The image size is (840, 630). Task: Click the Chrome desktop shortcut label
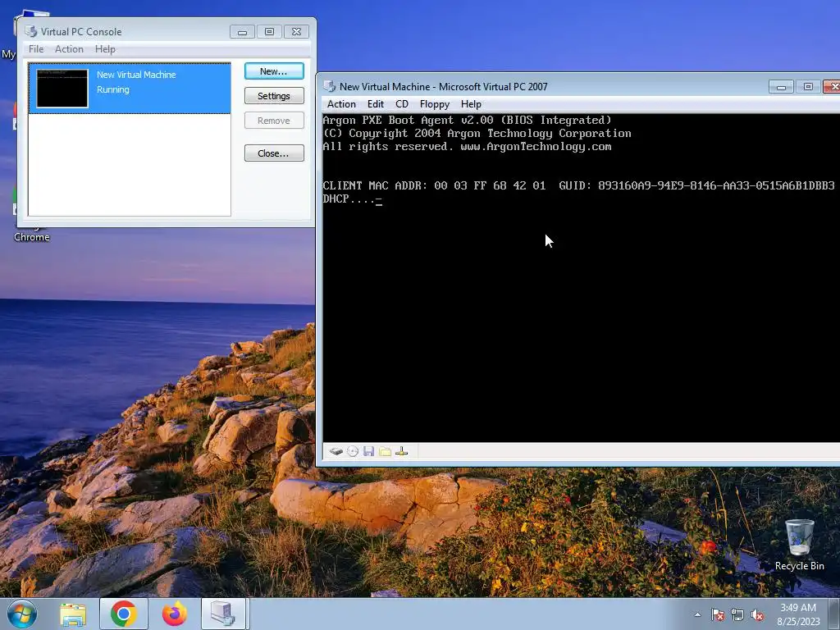tap(32, 237)
